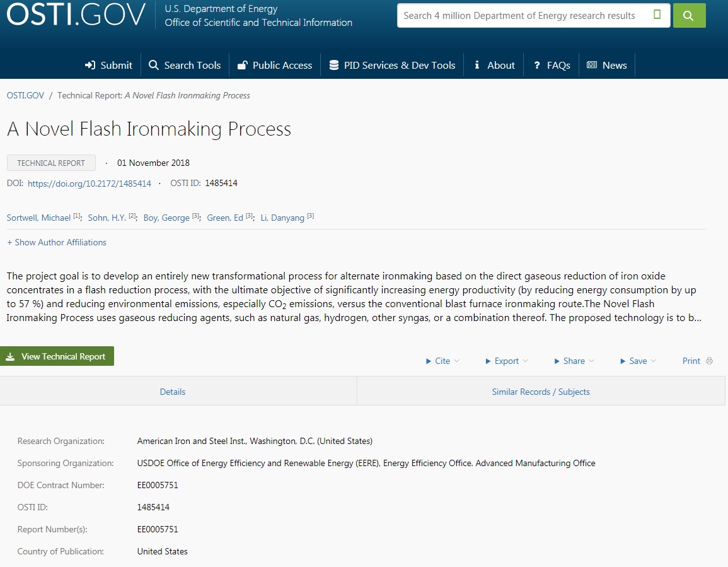Select the OSTI ID 1485414 in details table

click(x=153, y=508)
